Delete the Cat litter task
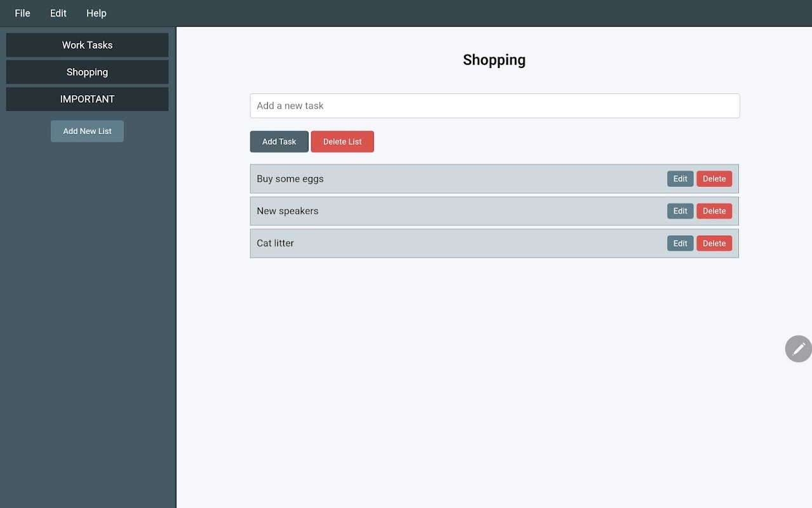812x508 pixels. 714,243
